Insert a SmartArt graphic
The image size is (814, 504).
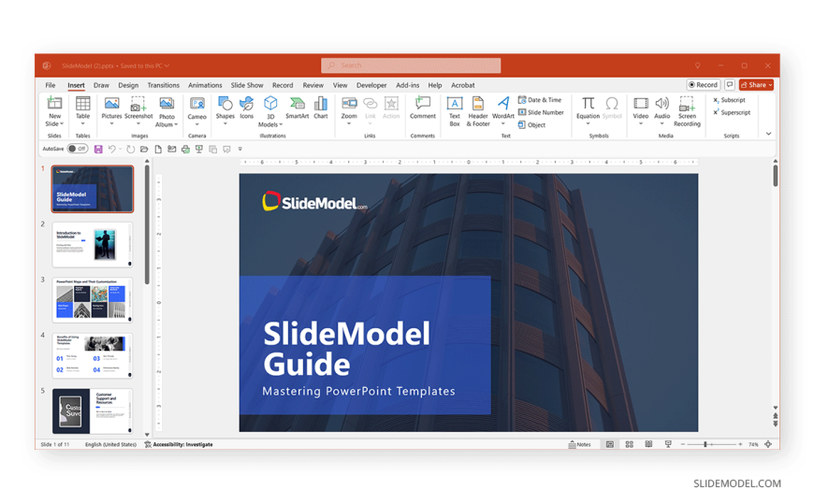click(x=297, y=108)
